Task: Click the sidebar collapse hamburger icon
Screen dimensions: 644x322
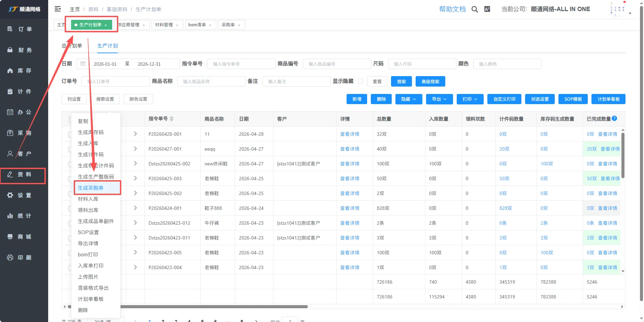Action: (58, 9)
